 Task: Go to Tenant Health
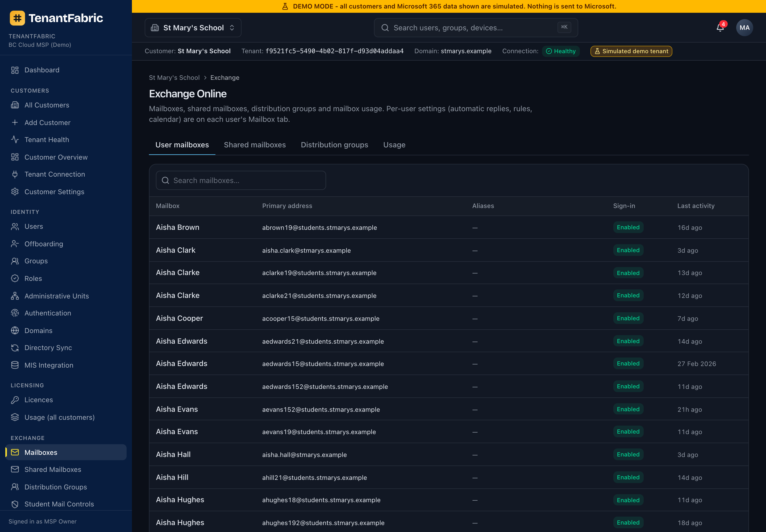click(x=66, y=140)
